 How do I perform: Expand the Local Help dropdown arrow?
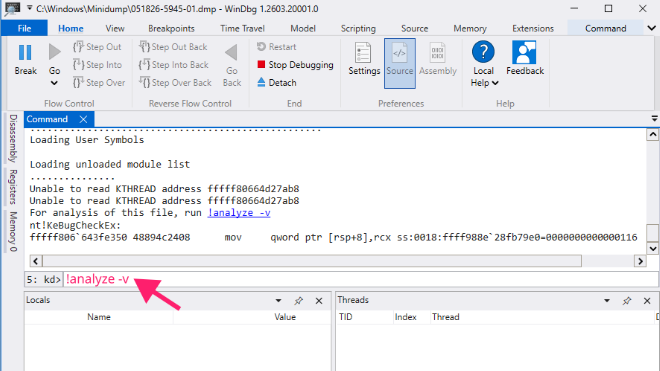pos(495,83)
